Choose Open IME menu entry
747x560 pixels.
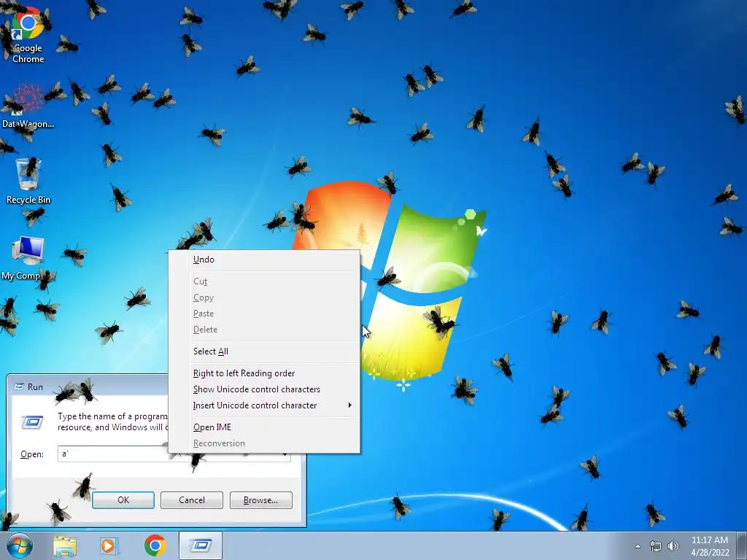264,427
